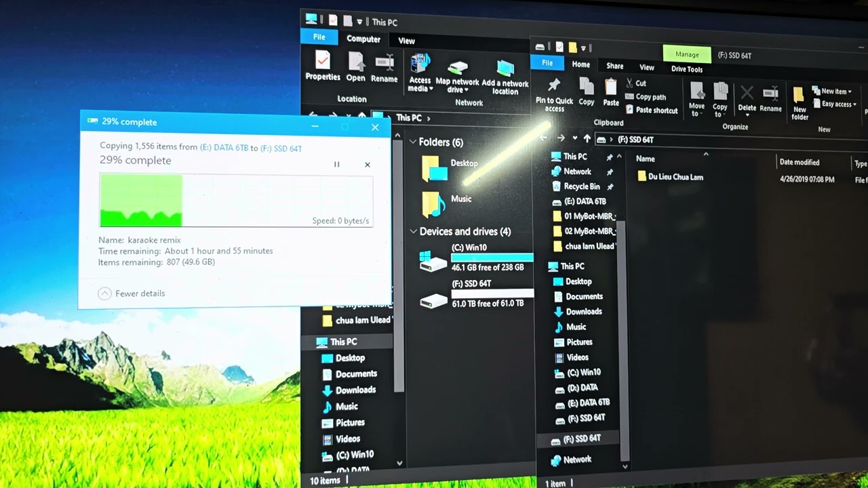Select Documents in SSD 64T window's navigation tree
Screen dimensions: 868x488
(x=577, y=297)
